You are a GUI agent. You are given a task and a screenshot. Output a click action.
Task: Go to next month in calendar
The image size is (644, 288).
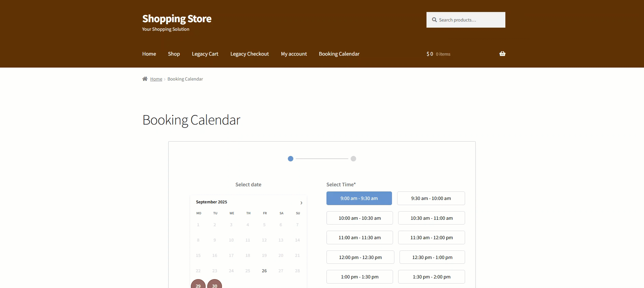(x=301, y=203)
